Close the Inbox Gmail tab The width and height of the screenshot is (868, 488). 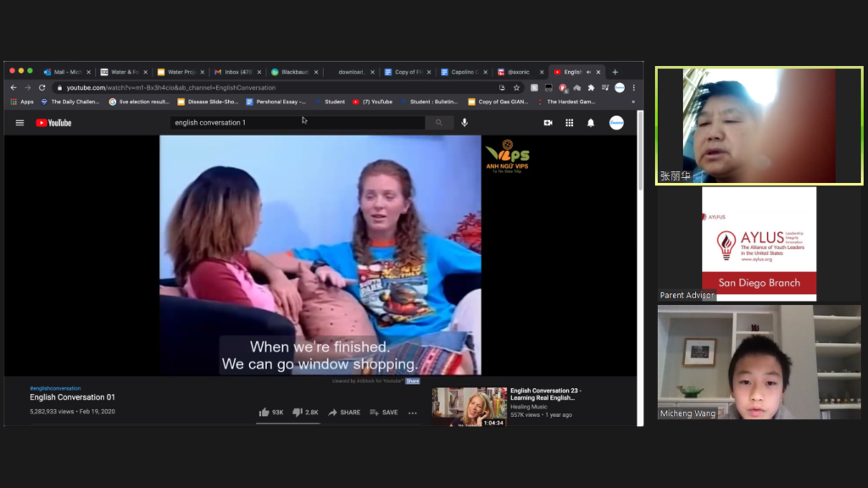(x=259, y=72)
